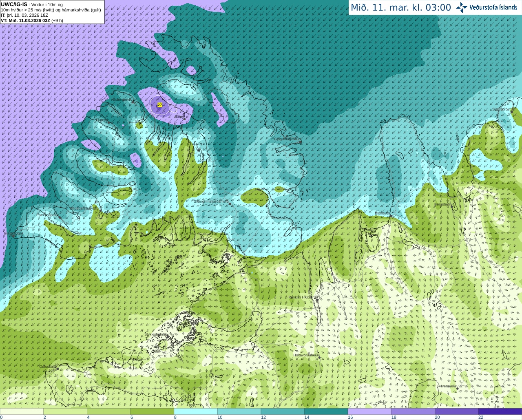Click the Veðurstofa Íslands name text

493,7
